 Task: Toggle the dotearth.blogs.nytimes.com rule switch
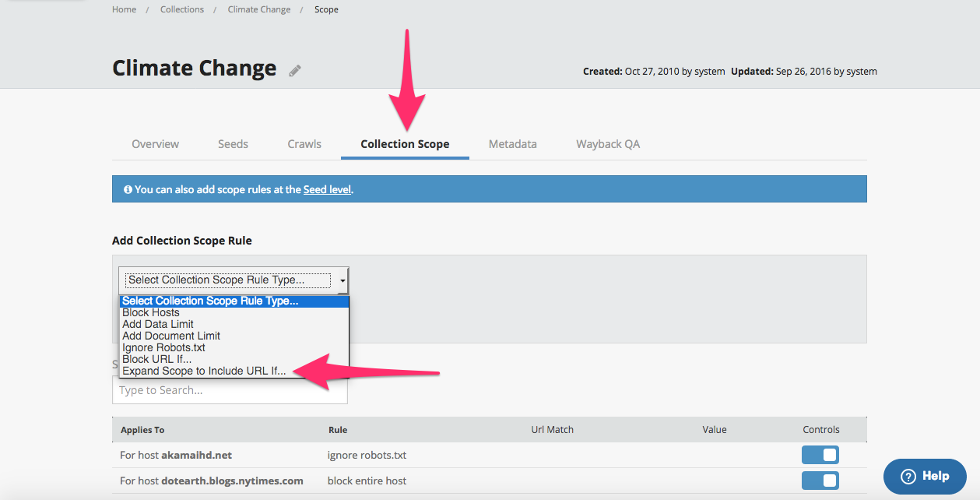coord(820,481)
